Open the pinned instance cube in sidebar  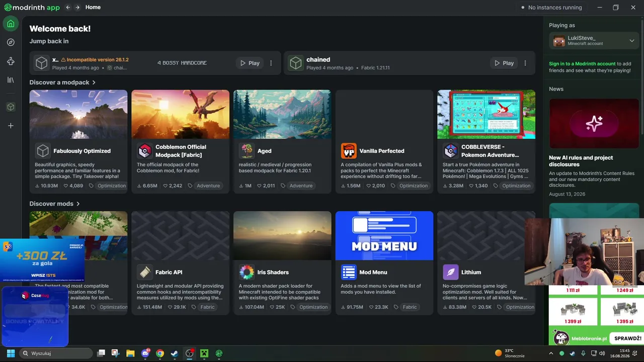[x=11, y=107]
